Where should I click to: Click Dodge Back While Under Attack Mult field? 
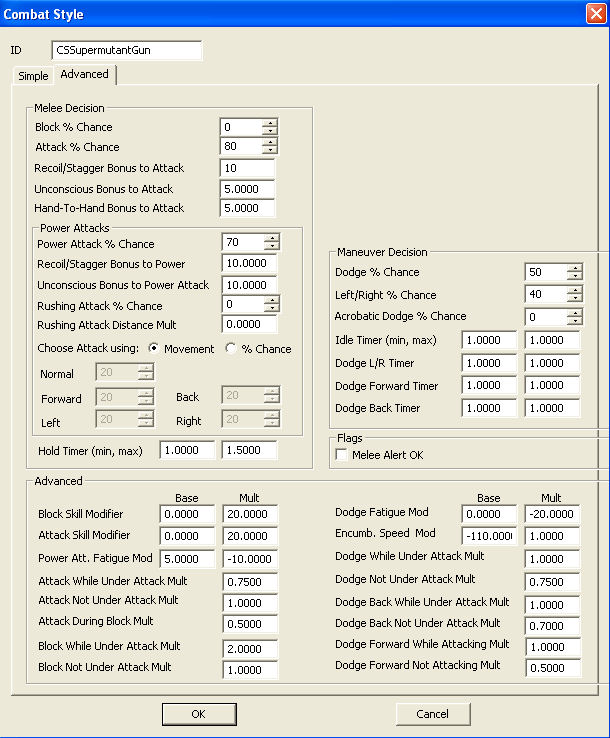click(x=553, y=605)
